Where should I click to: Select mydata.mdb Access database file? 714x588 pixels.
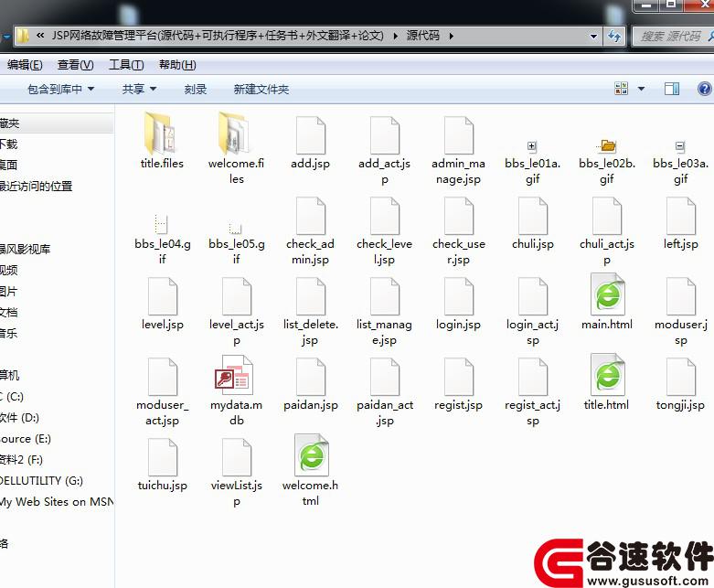click(x=237, y=390)
